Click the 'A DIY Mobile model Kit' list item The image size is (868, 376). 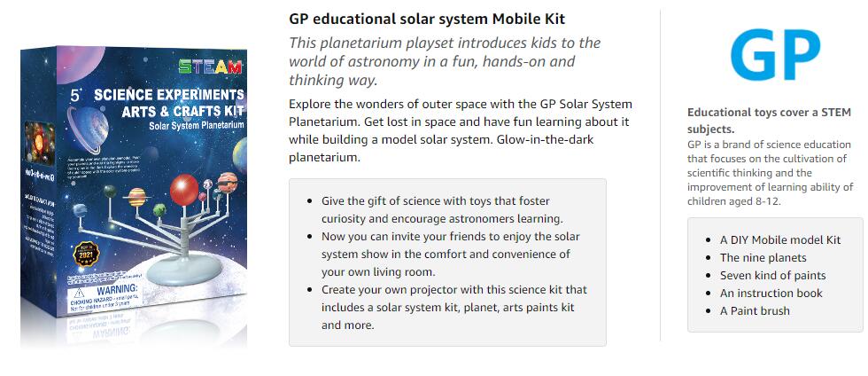pos(779,239)
